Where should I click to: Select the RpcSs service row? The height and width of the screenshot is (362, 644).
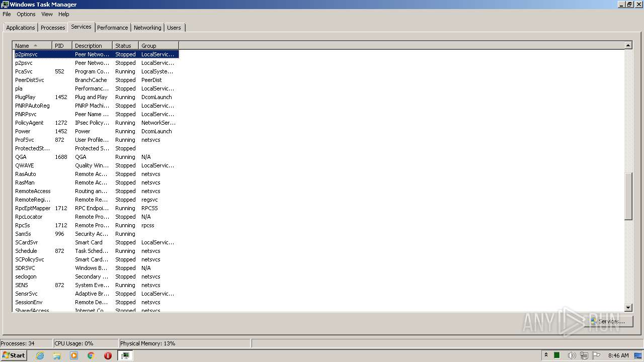(x=96, y=225)
